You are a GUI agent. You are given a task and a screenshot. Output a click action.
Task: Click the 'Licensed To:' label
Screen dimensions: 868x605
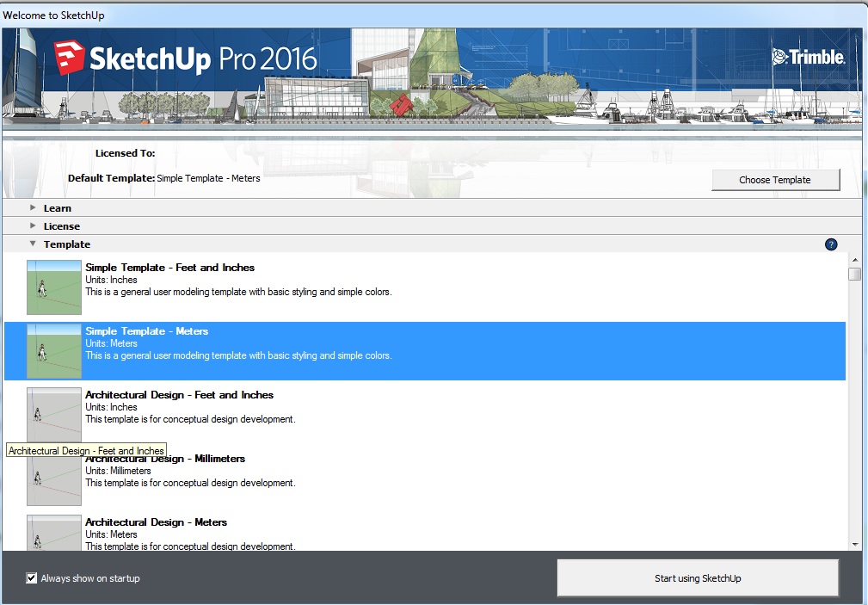tap(125, 153)
